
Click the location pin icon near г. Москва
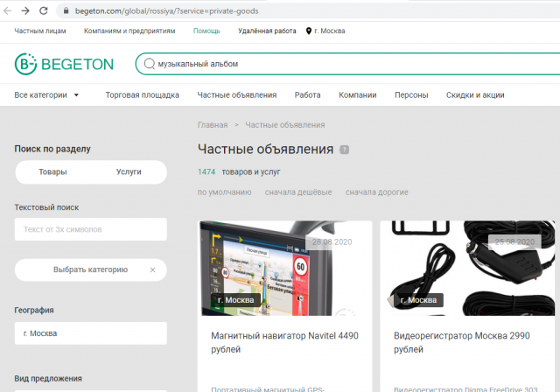click(309, 31)
